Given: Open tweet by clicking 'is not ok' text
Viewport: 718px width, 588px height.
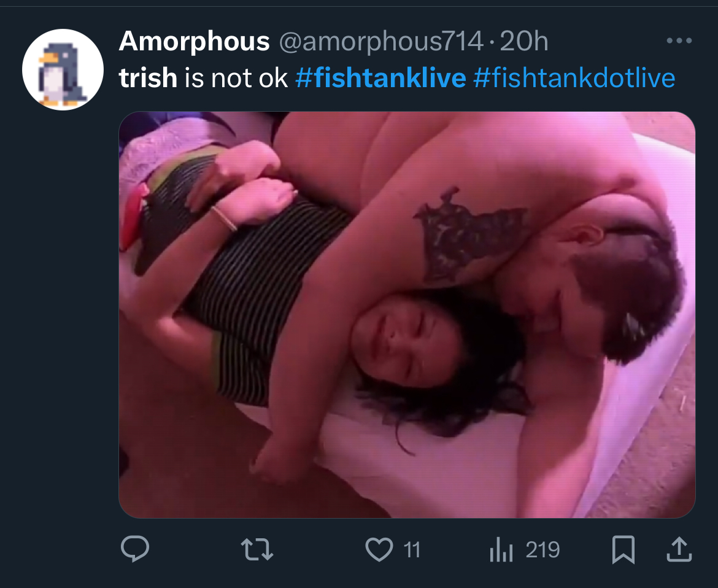Looking at the screenshot, I should click(236, 78).
